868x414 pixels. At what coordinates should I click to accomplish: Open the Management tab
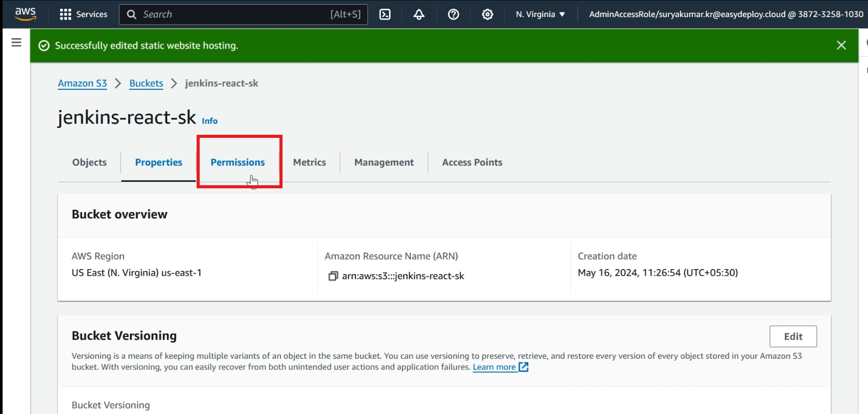tap(384, 162)
